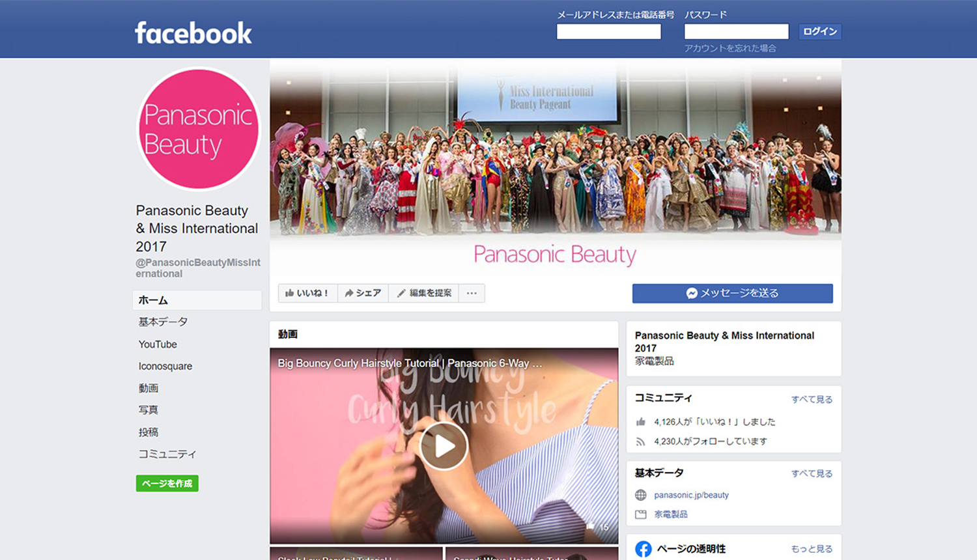Open the panasonic.jp/beauty website link

coord(691,495)
